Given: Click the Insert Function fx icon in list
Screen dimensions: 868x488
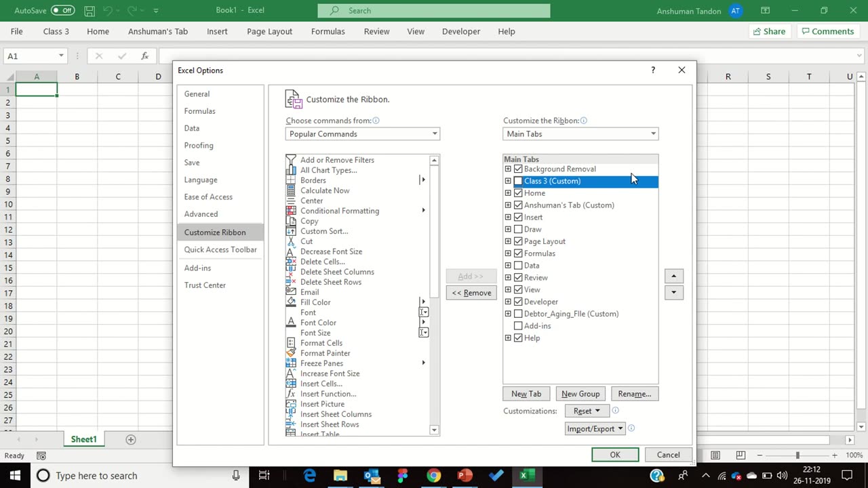Looking at the screenshot, I should [x=291, y=394].
